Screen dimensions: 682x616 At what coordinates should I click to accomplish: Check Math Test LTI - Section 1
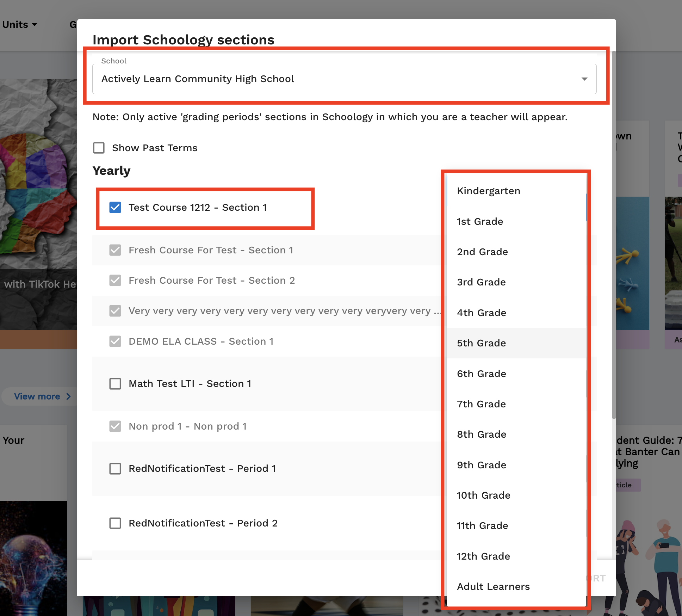[115, 384]
